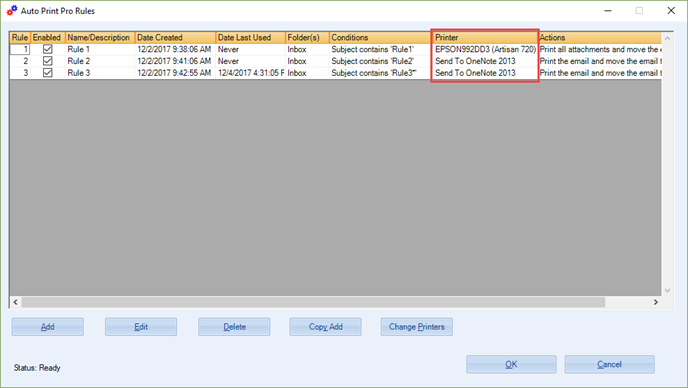Cancel the rules dialog
The image size is (688, 388).
point(609,364)
